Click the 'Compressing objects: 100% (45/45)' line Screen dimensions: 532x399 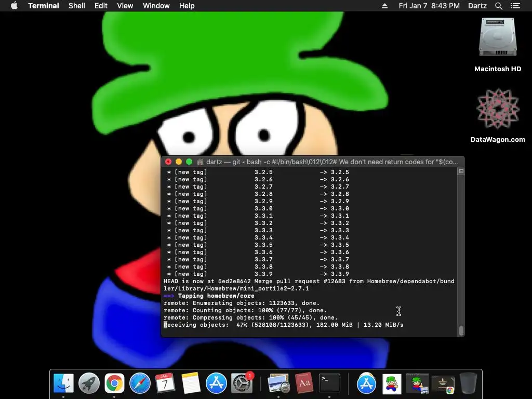pyautogui.click(x=251, y=317)
